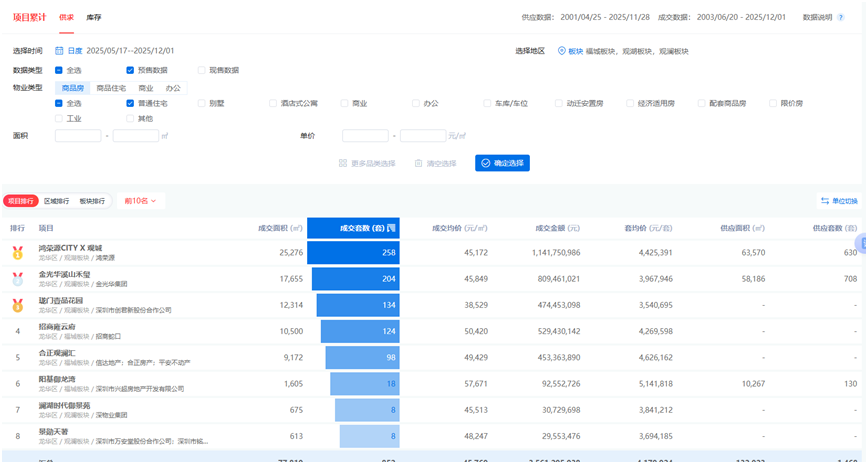The height and width of the screenshot is (464, 868).
Task: Click the sort icon in 成交套数 header
Action: 392,228
